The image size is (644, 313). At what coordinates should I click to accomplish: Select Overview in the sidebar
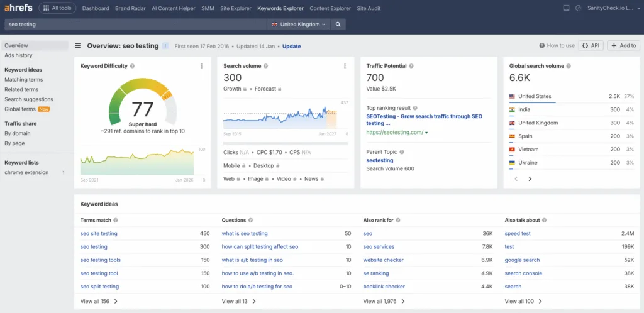(x=35, y=45)
